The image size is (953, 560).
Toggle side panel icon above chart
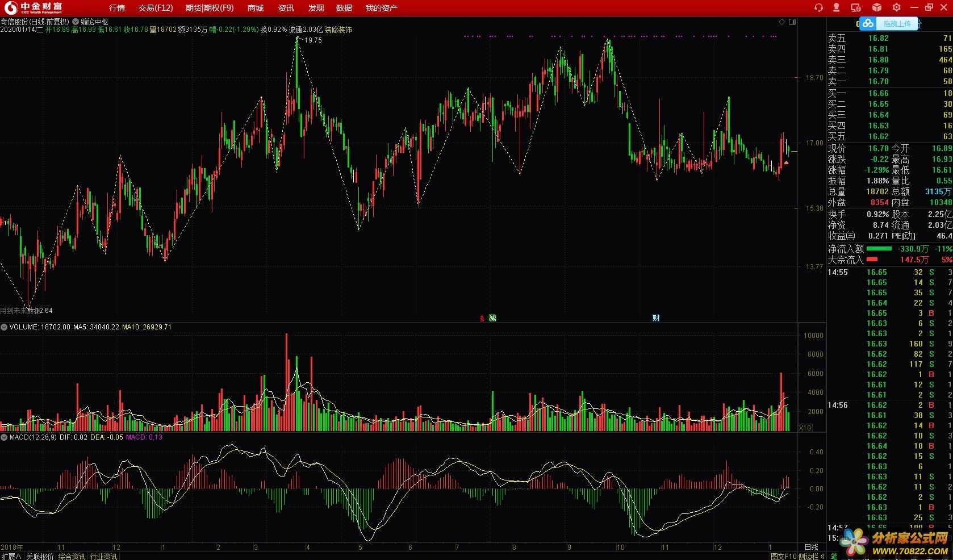tap(792, 22)
